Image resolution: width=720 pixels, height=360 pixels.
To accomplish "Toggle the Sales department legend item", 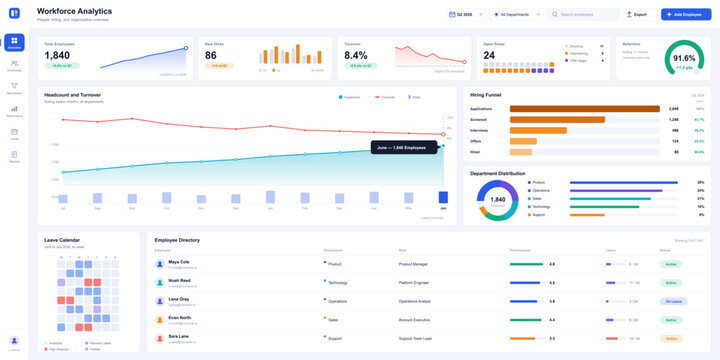I will [535, 199].
